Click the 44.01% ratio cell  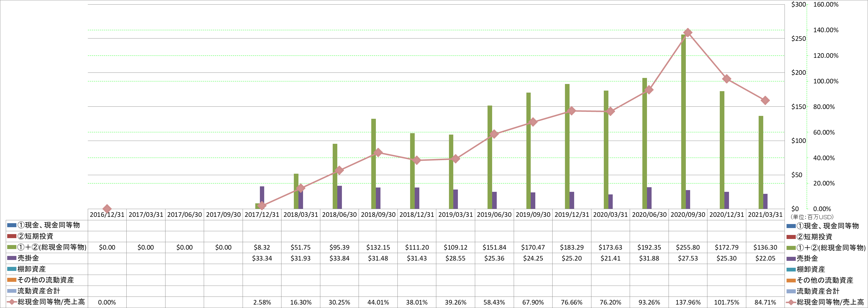tap(378, 302)
